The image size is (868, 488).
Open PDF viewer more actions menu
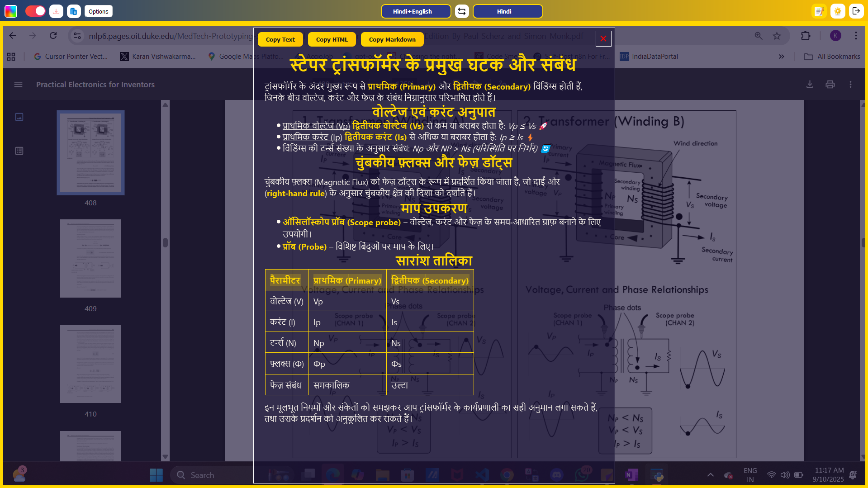850,85
